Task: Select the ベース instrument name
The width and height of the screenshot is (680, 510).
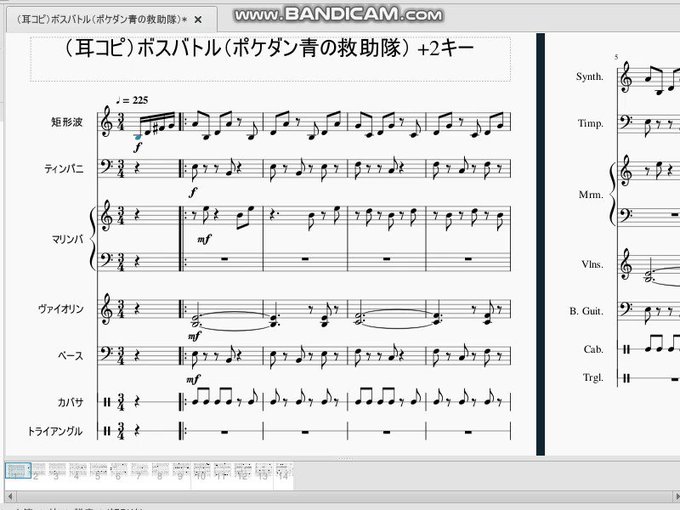Action: tap(70, 356)
